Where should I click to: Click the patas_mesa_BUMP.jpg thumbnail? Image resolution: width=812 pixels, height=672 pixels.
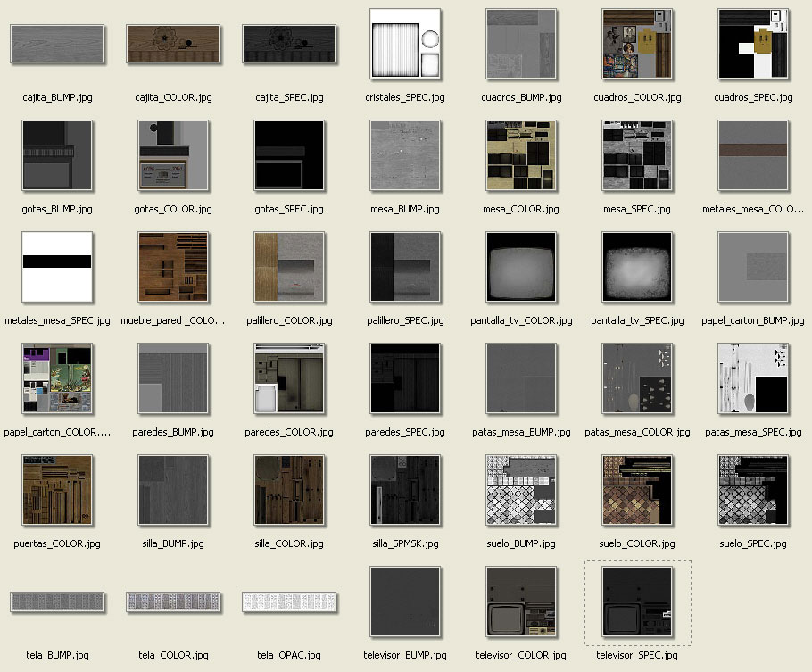point(521,378)
